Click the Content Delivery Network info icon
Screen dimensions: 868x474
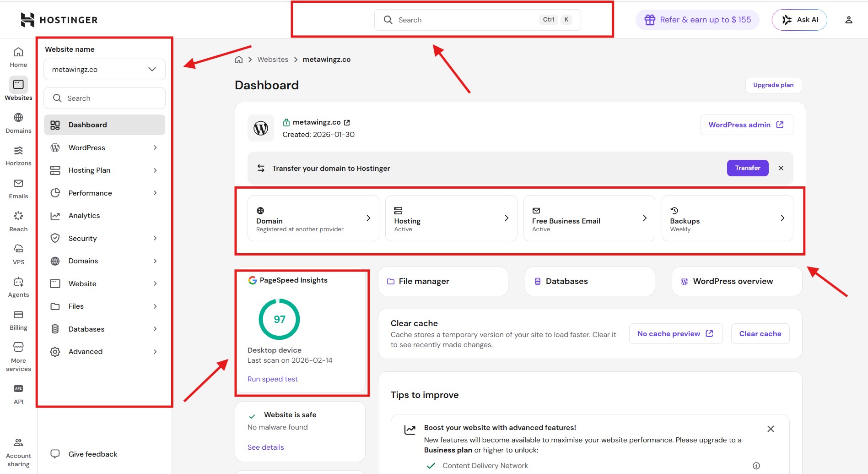pyautogui.click(x=756, y=466)
